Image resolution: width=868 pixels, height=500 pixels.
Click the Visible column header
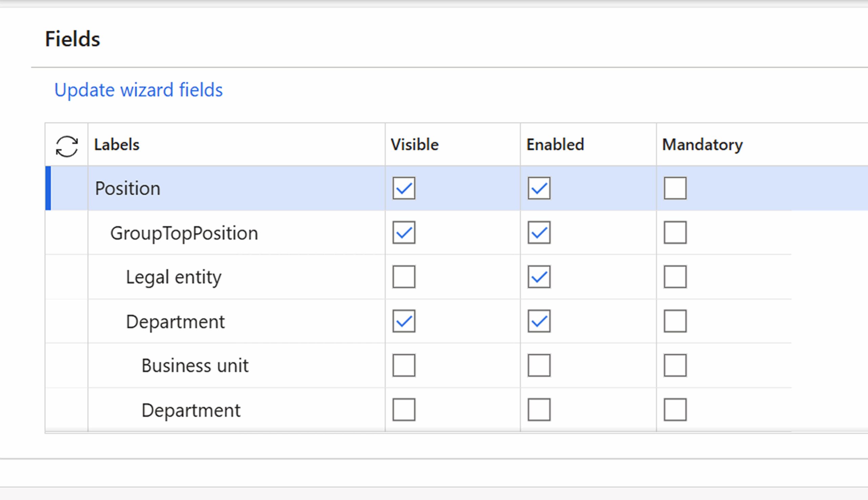(415, 144)
